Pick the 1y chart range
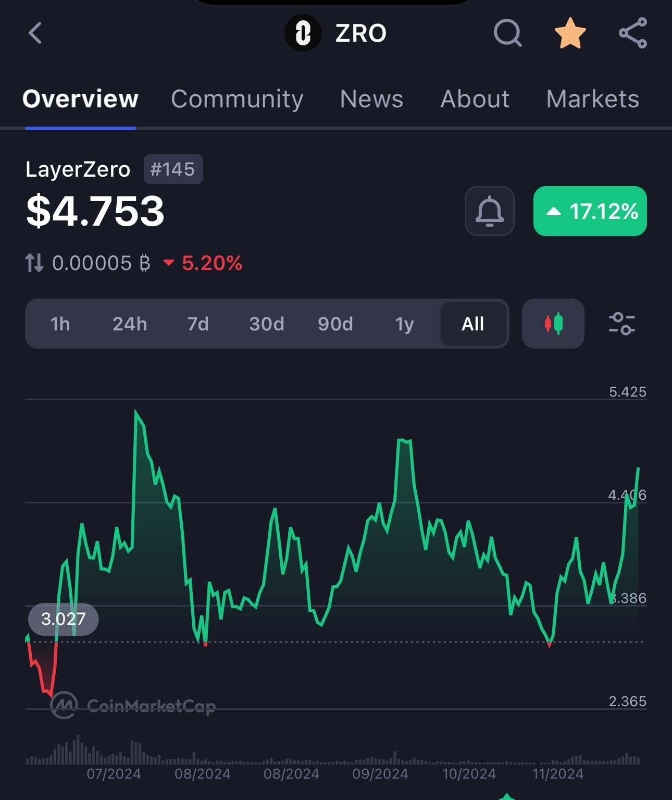Image resolution: width=672 pixels, height=800 pixels. pyautogui.click(x=404, y=324)
